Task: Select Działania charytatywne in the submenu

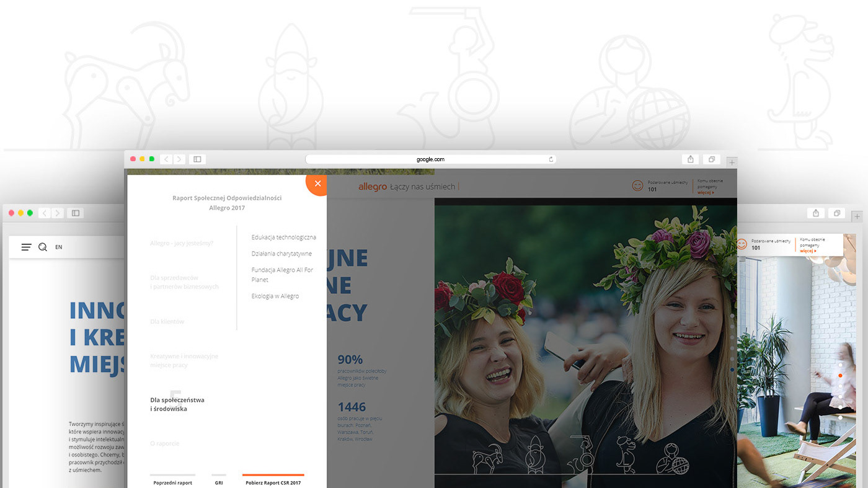Action: coord(281,254)
